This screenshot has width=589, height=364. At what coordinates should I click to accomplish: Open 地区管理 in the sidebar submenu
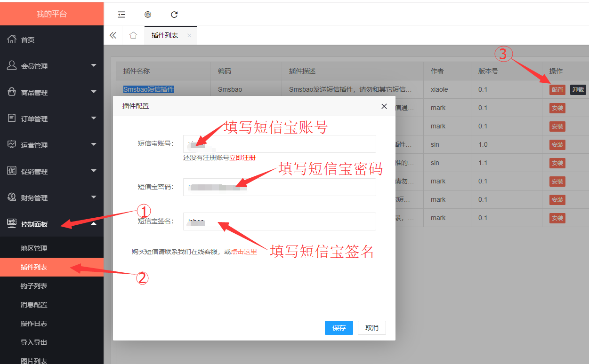click(34, 248)
